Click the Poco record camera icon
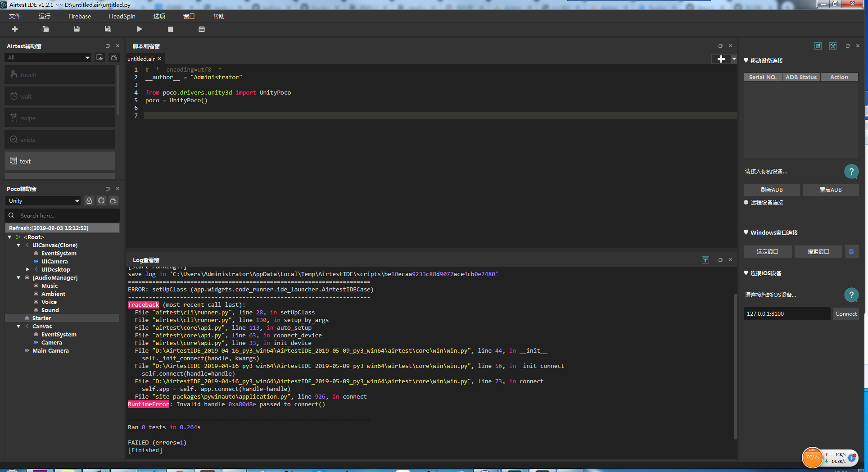Viewport: 868px width, 472px height. (113, 200)
